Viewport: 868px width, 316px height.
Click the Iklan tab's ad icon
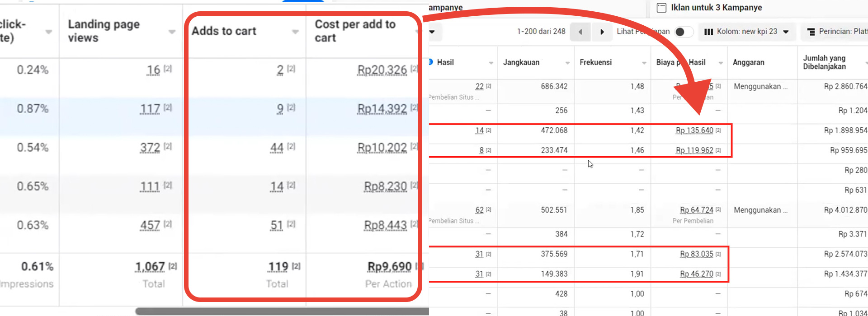pos(661,8)
